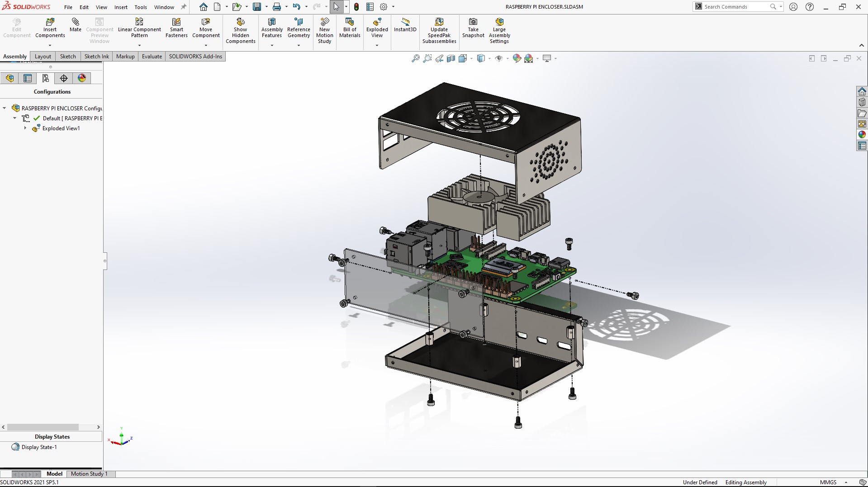Open Reference Geometry tool

point(299,28)
